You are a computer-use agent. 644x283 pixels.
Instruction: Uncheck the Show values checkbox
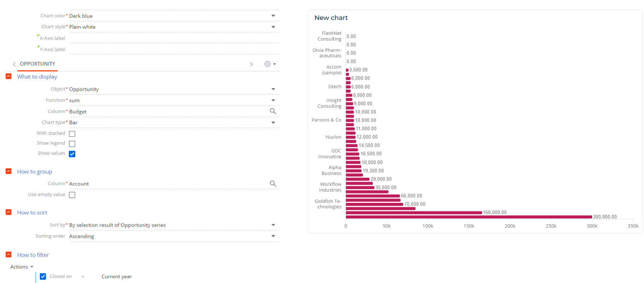point(72,154)
